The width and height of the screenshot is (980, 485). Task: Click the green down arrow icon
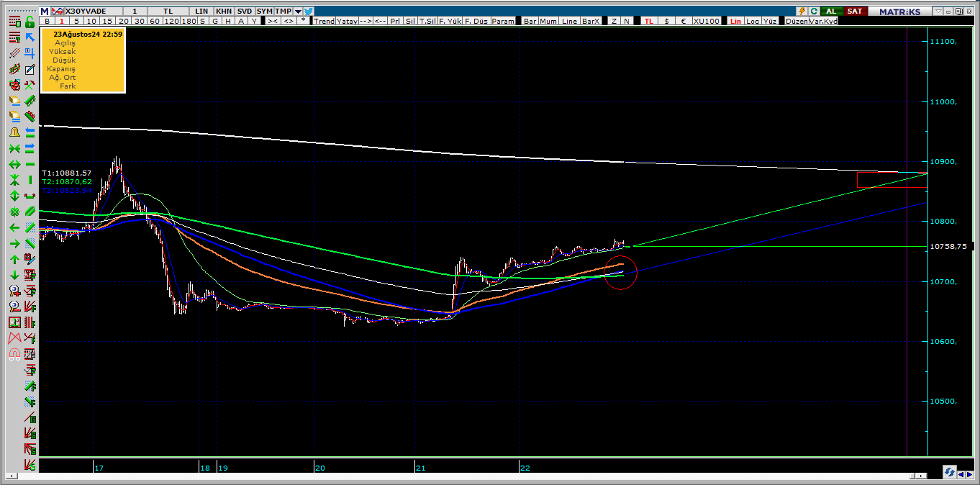14,276
